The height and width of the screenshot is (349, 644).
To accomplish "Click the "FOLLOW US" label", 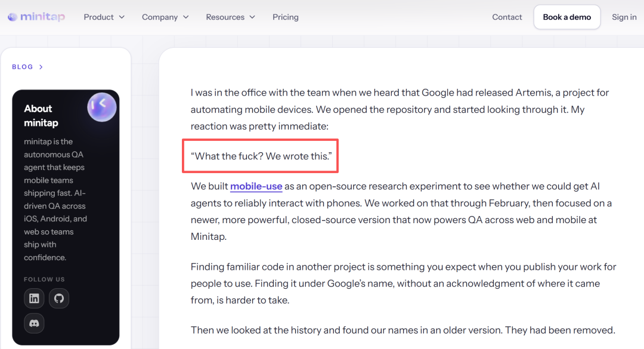I will (44, 279).
